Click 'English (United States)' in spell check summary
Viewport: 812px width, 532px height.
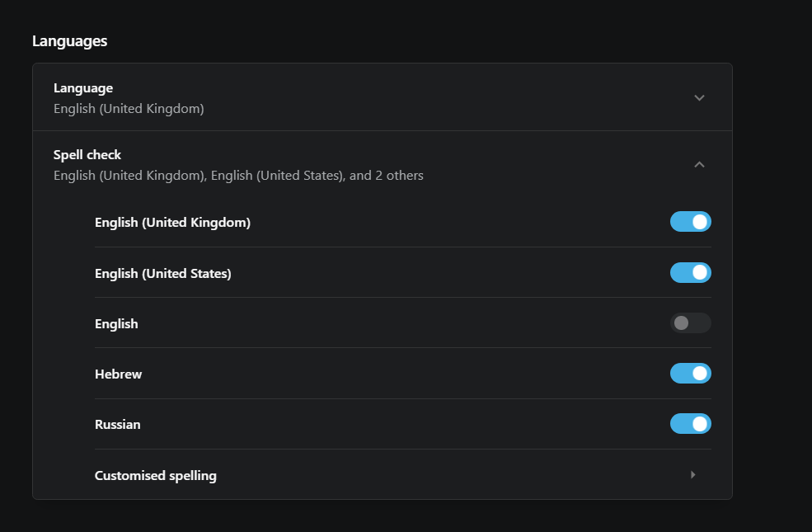tap(278, 176)
